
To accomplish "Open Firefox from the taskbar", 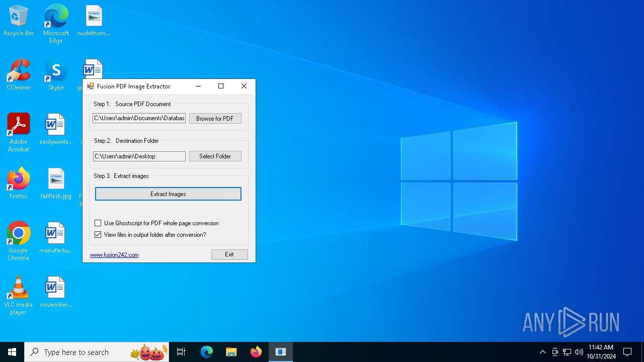I will [256, 352].
